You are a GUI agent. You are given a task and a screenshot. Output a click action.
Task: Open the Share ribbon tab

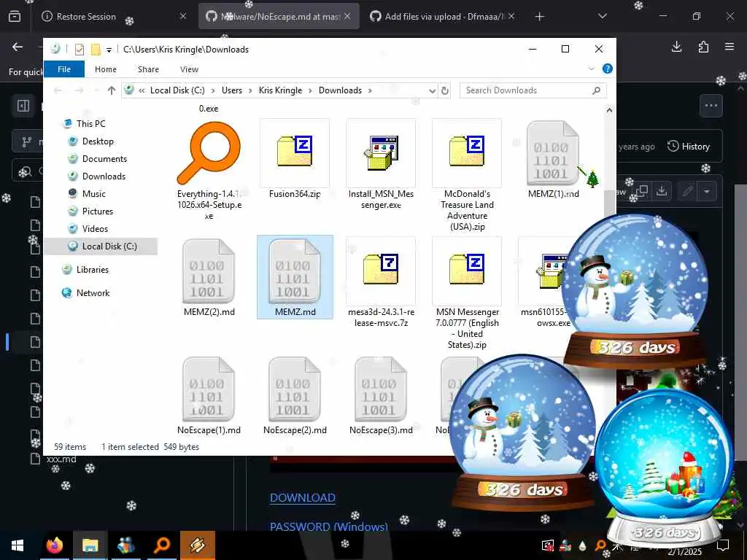coord(148,69)
